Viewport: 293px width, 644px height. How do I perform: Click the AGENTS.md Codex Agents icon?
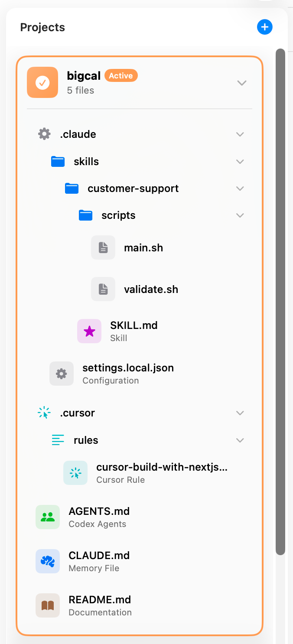tap(48, 517)
